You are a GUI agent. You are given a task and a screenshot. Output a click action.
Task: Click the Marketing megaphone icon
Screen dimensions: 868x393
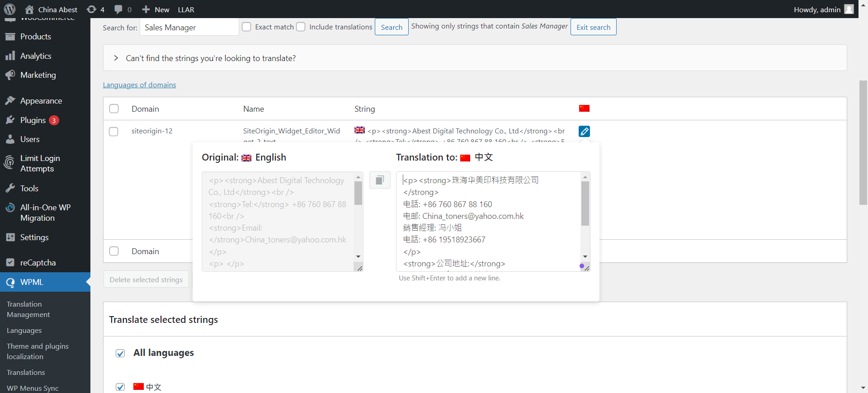10,75
